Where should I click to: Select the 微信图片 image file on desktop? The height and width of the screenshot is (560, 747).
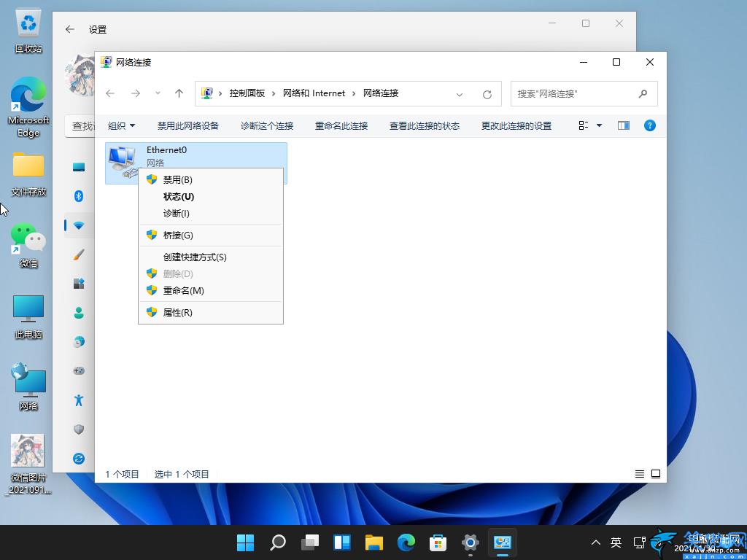point(28,464)
